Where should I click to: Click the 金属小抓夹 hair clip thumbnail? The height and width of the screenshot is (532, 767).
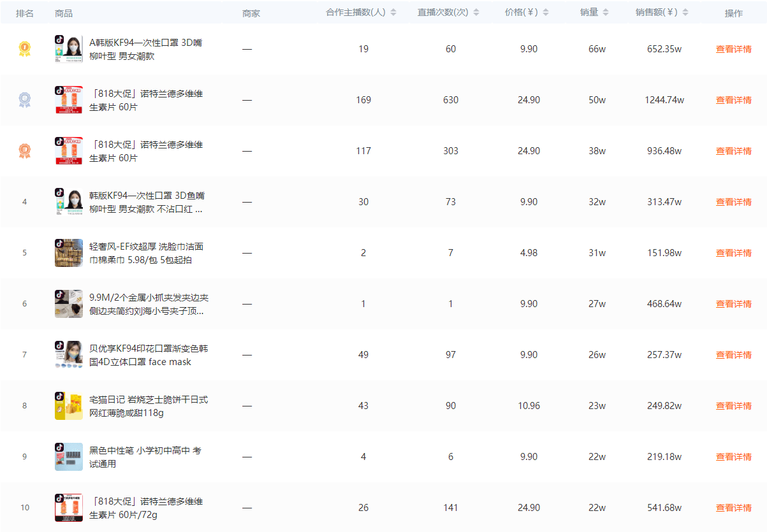69,304
